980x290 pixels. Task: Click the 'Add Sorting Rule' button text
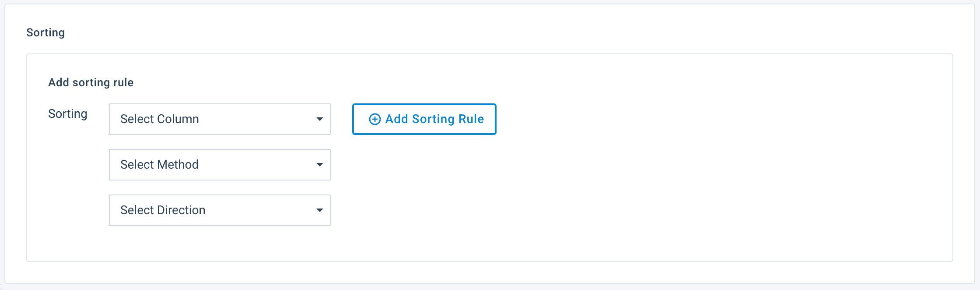point(434,119)
